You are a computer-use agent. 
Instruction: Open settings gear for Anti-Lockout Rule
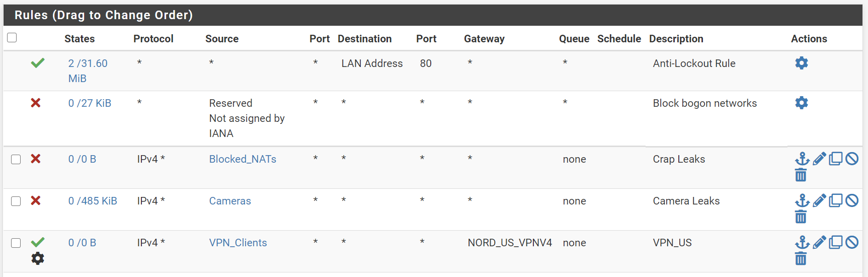pyautogui.click(x=802, y=63)
